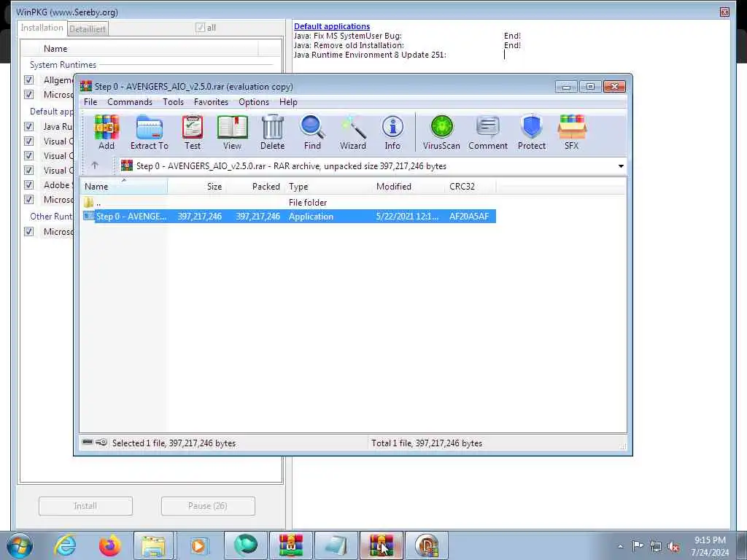Open the Help menu
The image size is (747, 560).
coord(288,102)
